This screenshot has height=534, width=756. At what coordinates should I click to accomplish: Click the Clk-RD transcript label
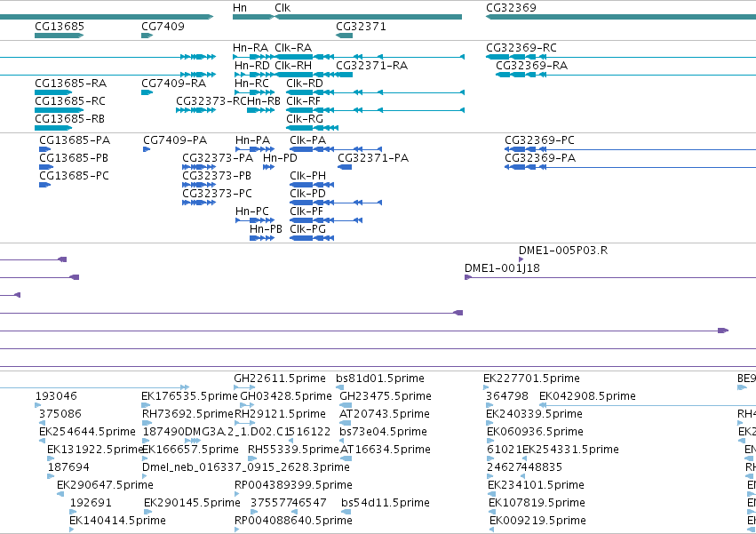coord(305,84)
